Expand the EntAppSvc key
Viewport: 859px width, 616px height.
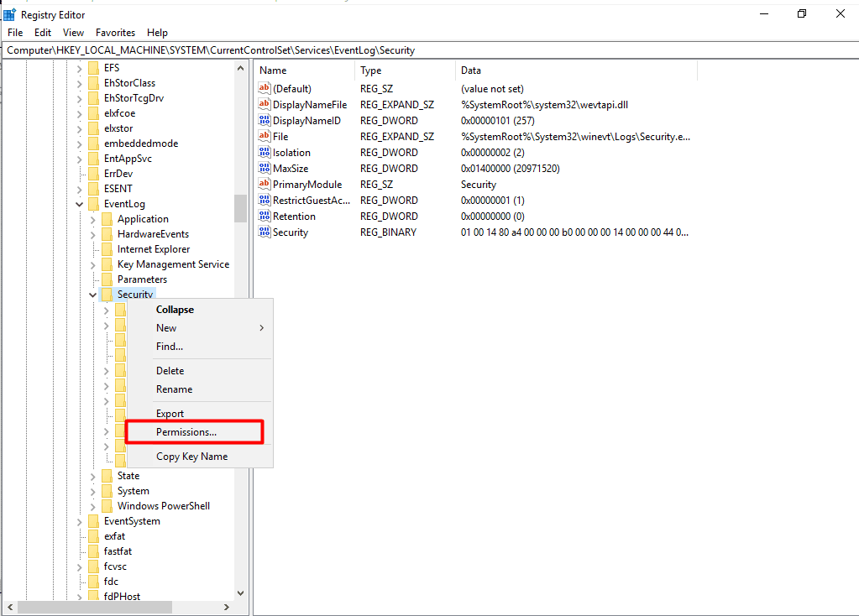coord(80,159)
